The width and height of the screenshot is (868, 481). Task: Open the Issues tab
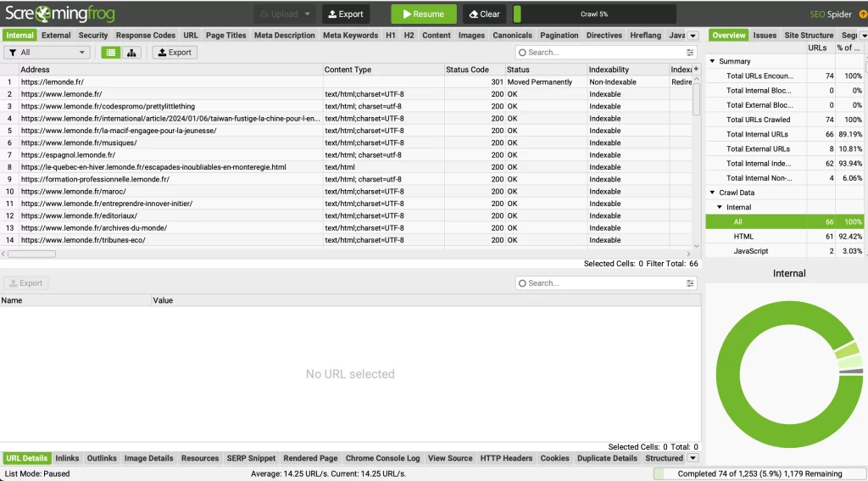[765, 36]
